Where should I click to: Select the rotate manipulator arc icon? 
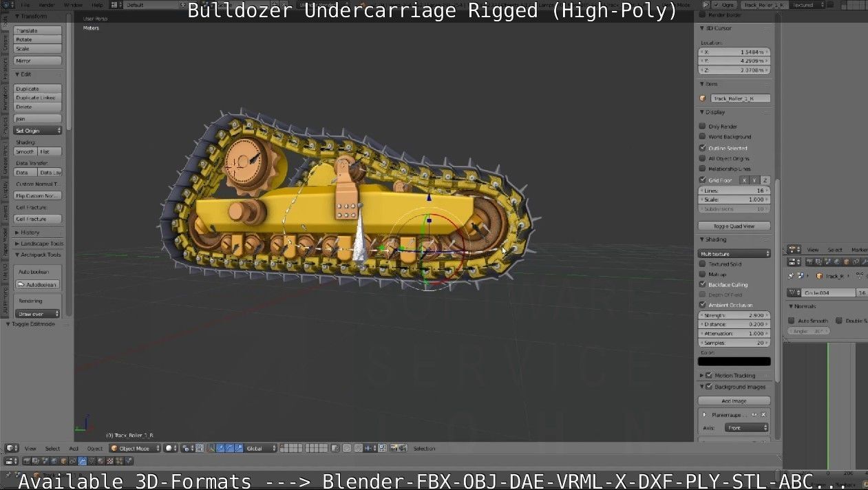pyautogui.click(x=229, y=448)
